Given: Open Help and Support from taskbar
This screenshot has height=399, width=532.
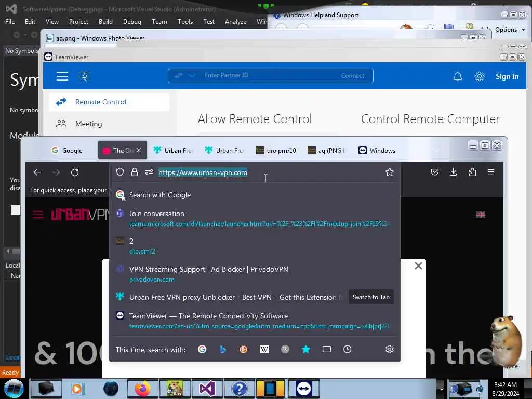Looking at the screenshot, I should point(239,389).
